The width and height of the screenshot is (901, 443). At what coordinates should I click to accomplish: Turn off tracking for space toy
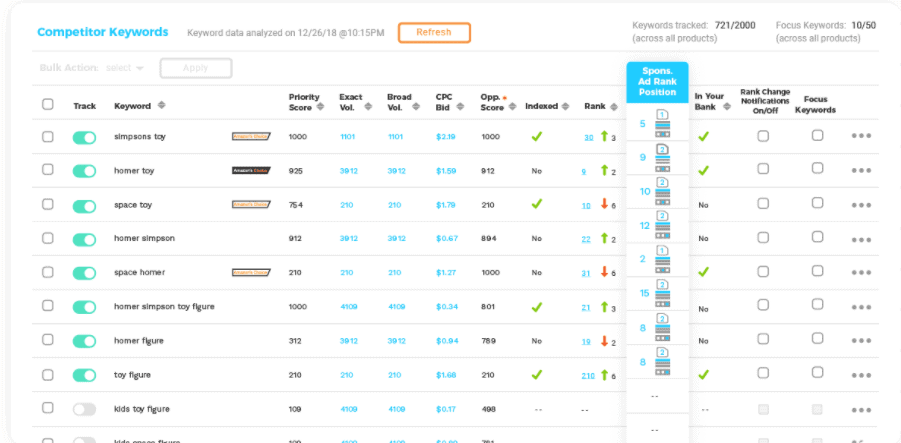[84, 206]
